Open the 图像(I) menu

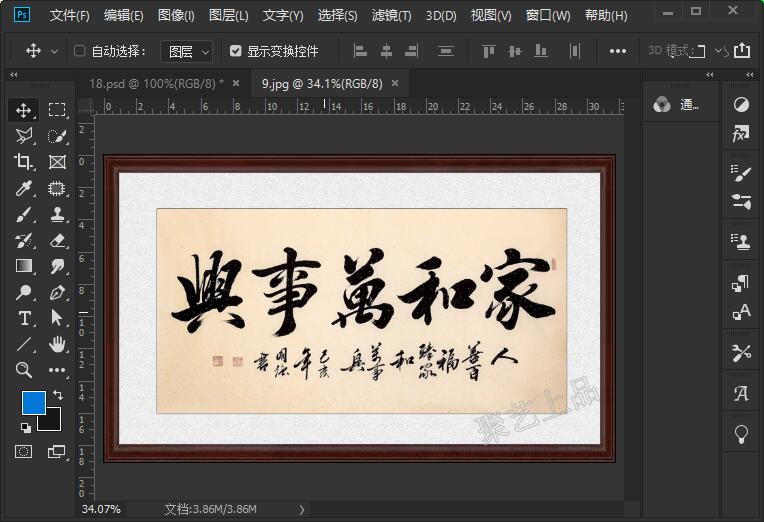pyautogui.click(x=176, y=16)
